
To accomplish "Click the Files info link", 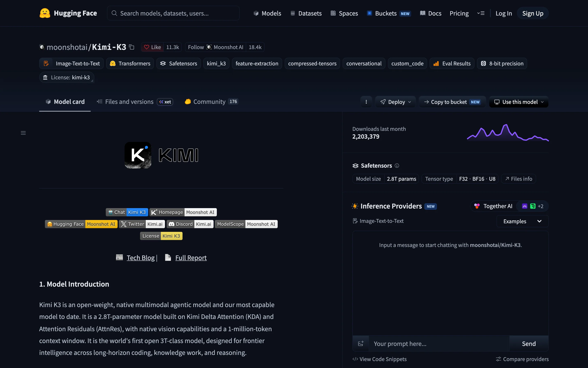I will (x=519, y=179).
